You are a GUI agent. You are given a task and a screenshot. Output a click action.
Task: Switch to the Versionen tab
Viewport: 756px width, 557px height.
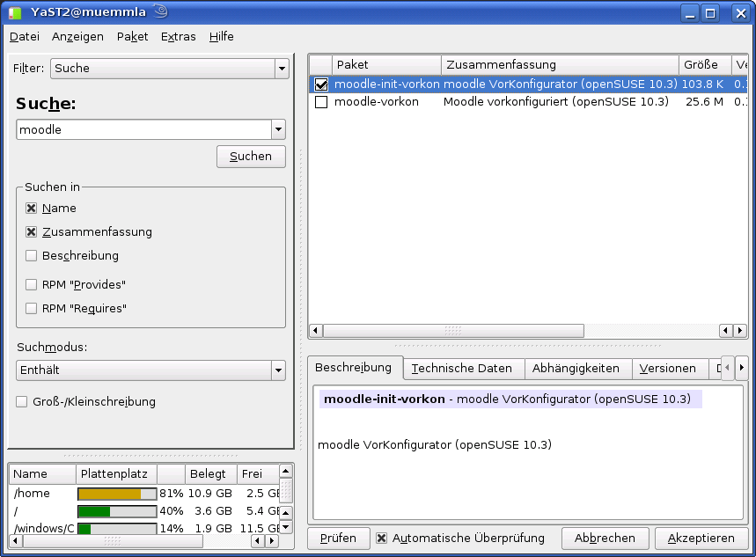click(x=668, y=369)
